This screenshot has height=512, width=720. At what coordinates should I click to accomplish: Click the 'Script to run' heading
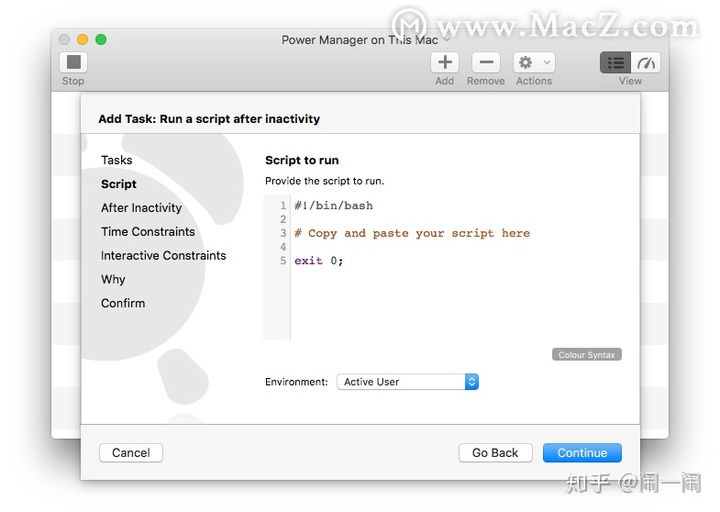(302, 160)
